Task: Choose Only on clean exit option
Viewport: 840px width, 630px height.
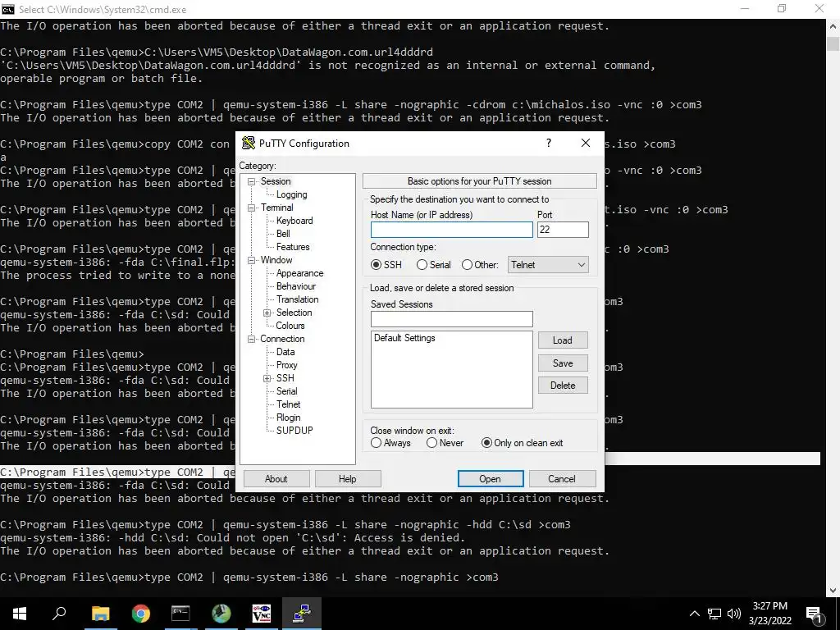Action: pos(523,443)
